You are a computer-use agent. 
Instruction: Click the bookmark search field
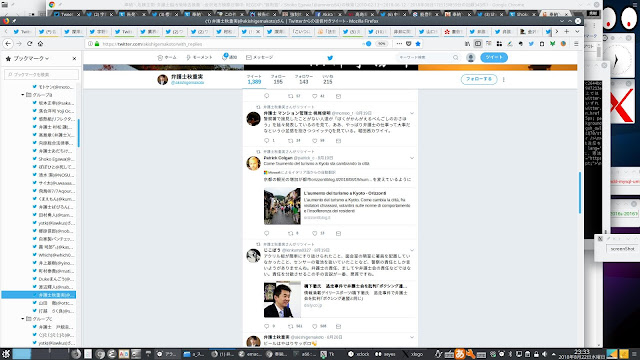coord(41,74)
